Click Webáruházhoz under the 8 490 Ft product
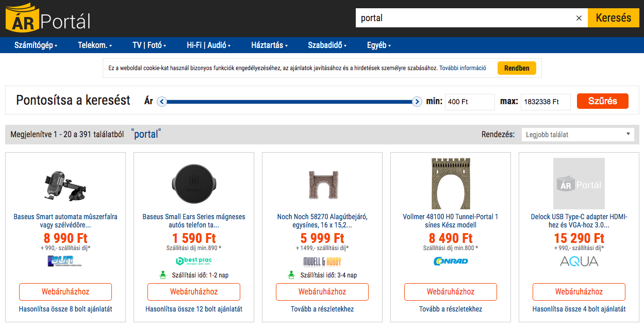Image resolution: width=644 pixels, height=328 pixels. pos(451,292)
